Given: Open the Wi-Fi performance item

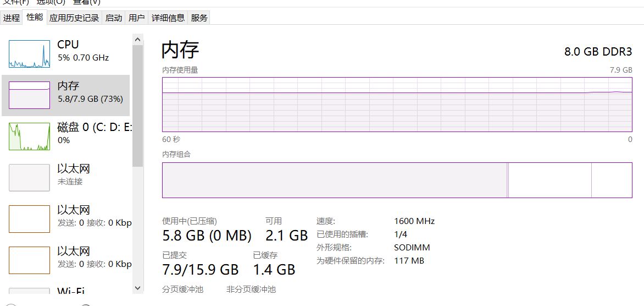Looking at the screenshot, I should (x=66, y=290).
